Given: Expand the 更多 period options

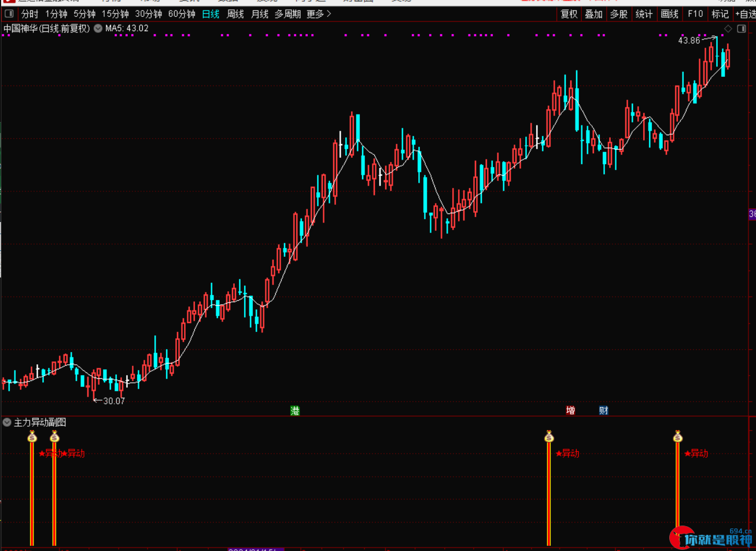Looking at the screenshot, I should (x=319, y=14).
